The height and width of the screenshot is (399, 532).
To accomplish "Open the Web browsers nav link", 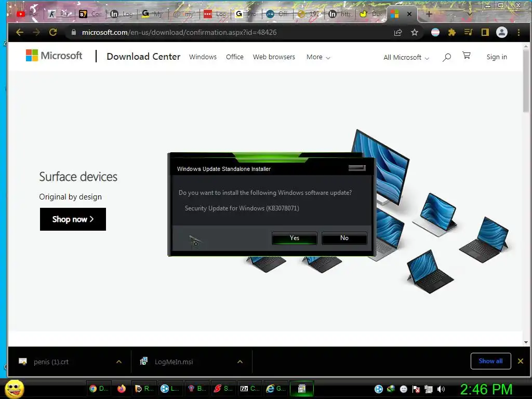I will click(x=274, y=57).
